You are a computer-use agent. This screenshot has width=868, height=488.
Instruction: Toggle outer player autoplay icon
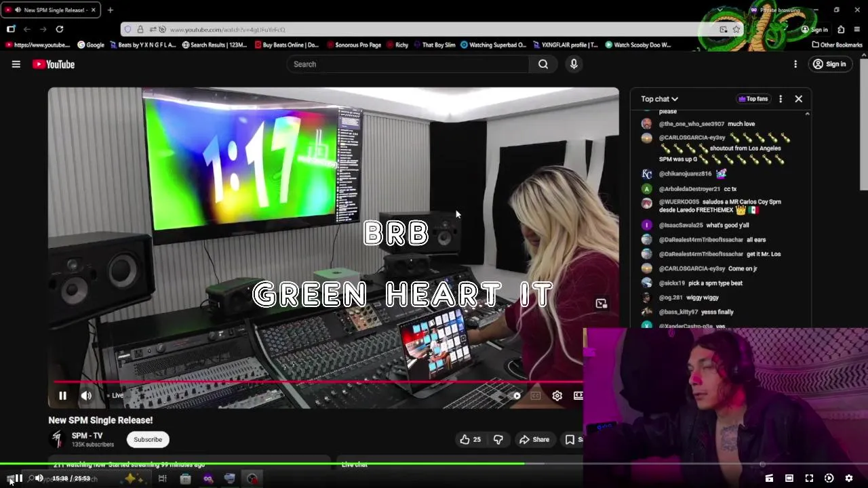tap(829, 479)
